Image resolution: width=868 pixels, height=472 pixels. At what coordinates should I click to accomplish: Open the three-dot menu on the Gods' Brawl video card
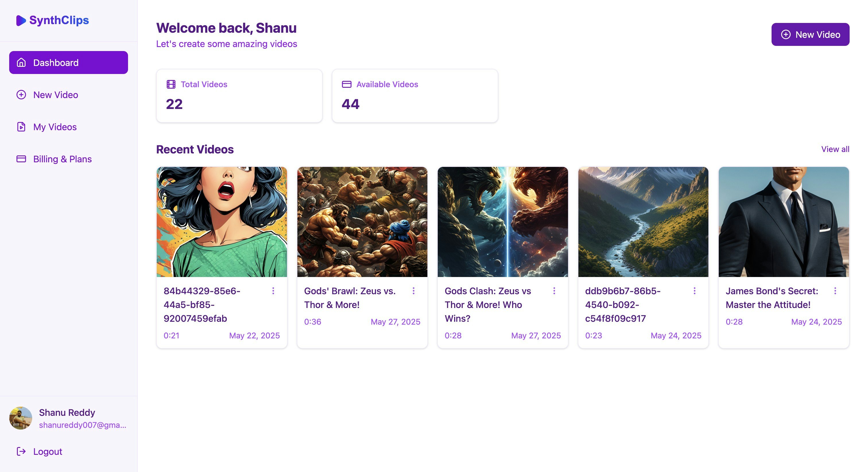[x=413, y=290]
